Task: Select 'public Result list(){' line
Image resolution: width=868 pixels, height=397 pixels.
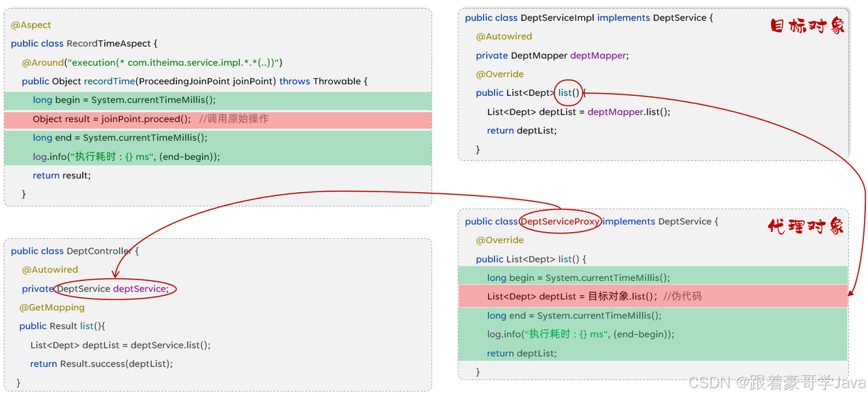Action: (62, 326)
